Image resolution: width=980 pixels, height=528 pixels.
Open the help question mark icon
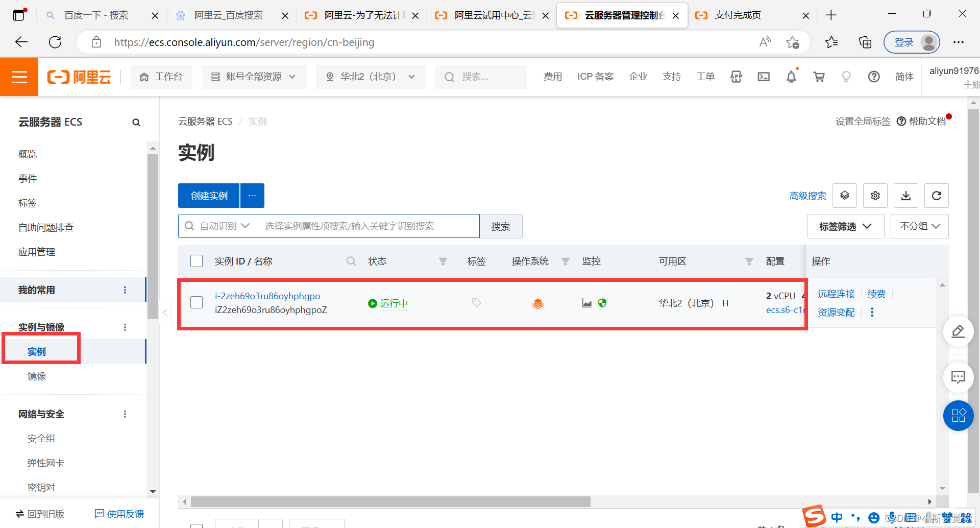coord(874,77)
